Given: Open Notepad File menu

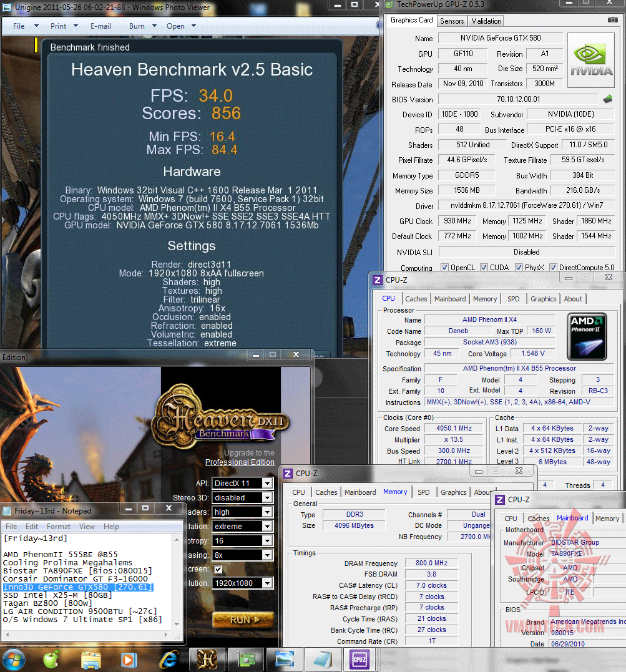Looking at the screenshot, I should click(x=12, y=526).
